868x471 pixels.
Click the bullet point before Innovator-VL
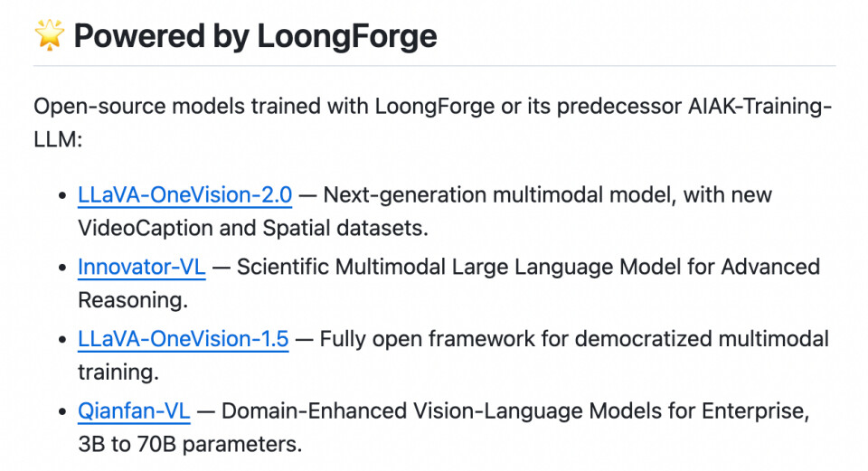click(62, 268)
